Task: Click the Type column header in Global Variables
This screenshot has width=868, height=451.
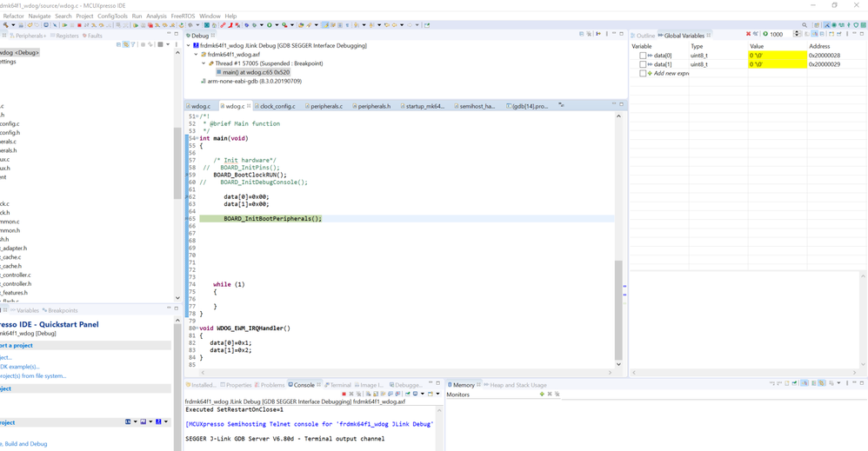Action: (x=697, y=46)
